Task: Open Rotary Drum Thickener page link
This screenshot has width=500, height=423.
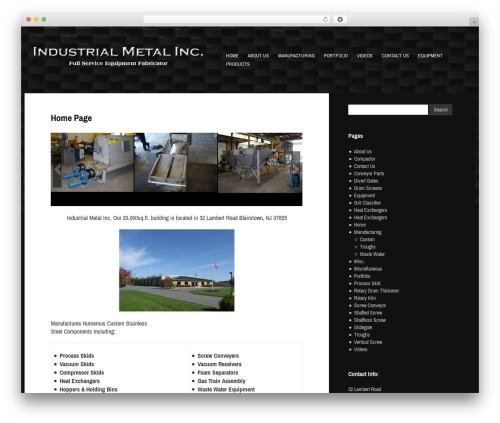Action: click(x=376, y=291)
